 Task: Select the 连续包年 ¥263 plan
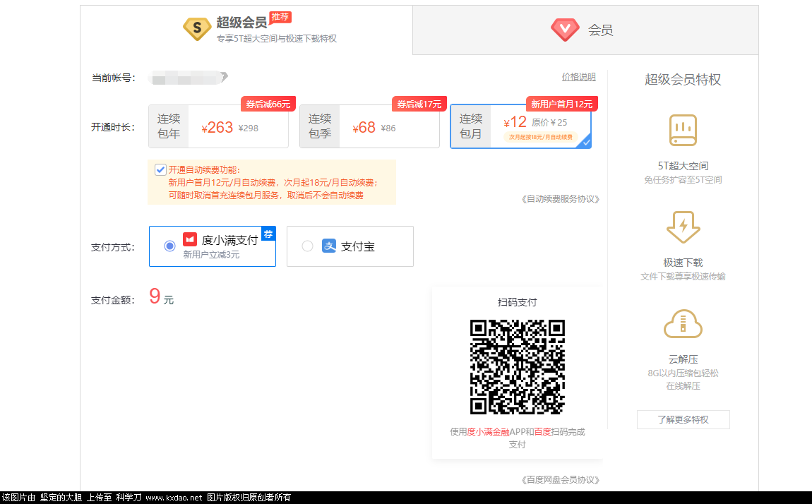219,127
